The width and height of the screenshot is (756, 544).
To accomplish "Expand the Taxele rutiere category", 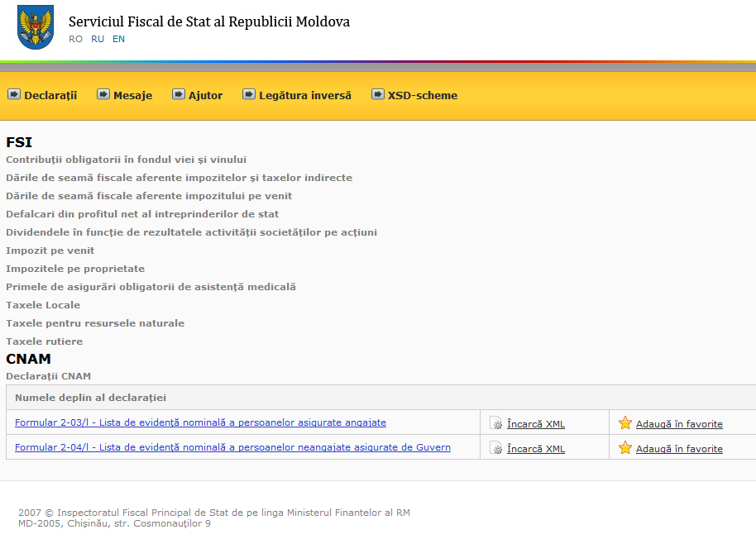I will point(44,341).
